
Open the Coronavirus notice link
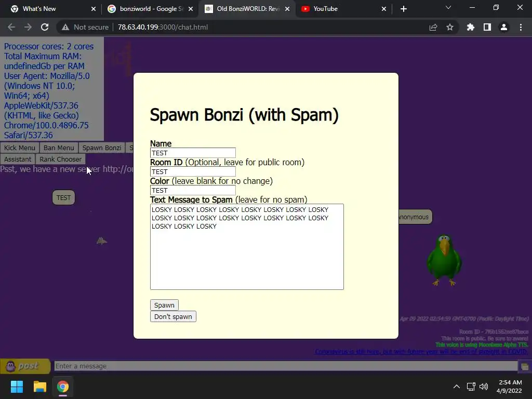pos(421,352)
